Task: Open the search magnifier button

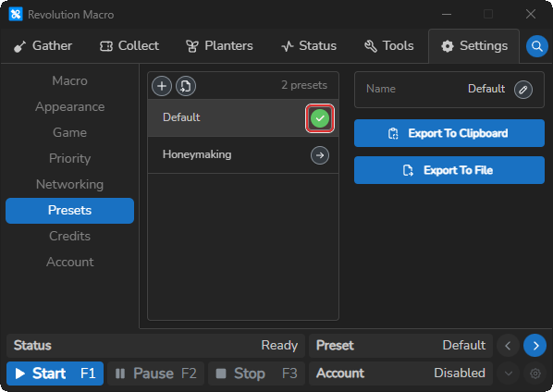Action: pyautogui.click(x=536, y=46)
